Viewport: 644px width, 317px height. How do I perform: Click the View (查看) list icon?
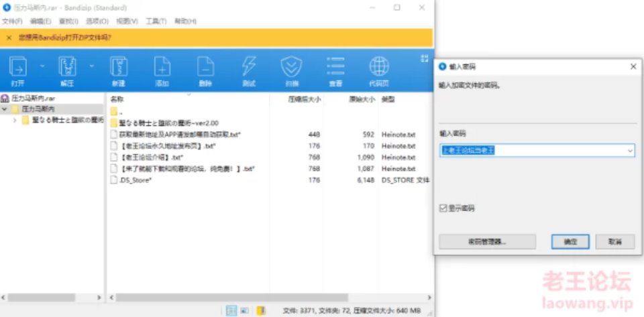tap(335, 67)
